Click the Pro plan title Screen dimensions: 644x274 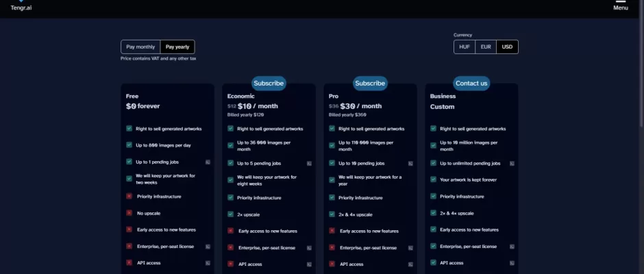pyautogui.click(x=334, y=96)
